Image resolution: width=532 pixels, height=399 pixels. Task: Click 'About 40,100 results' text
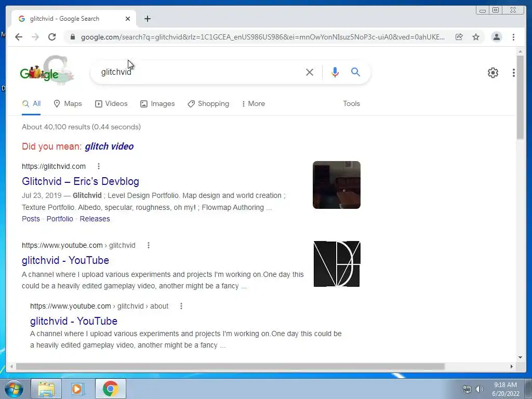pos(81,127)
